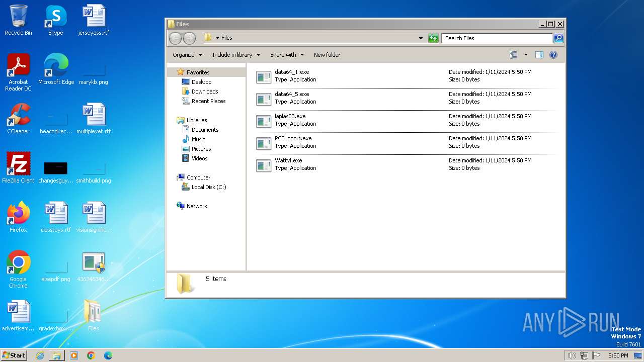
Task: Select multipleyet.rtf on the desktop
Action: (x=94, y=119)
